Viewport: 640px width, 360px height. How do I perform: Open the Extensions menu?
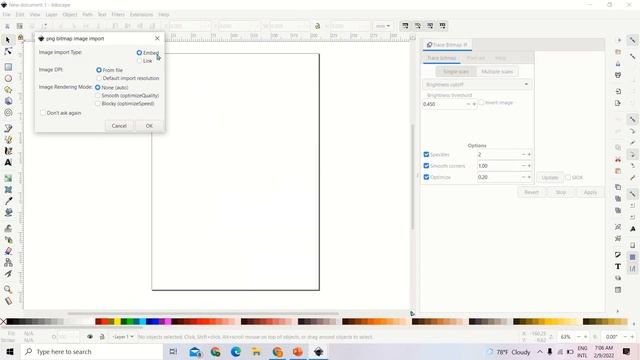coord(141,14)
